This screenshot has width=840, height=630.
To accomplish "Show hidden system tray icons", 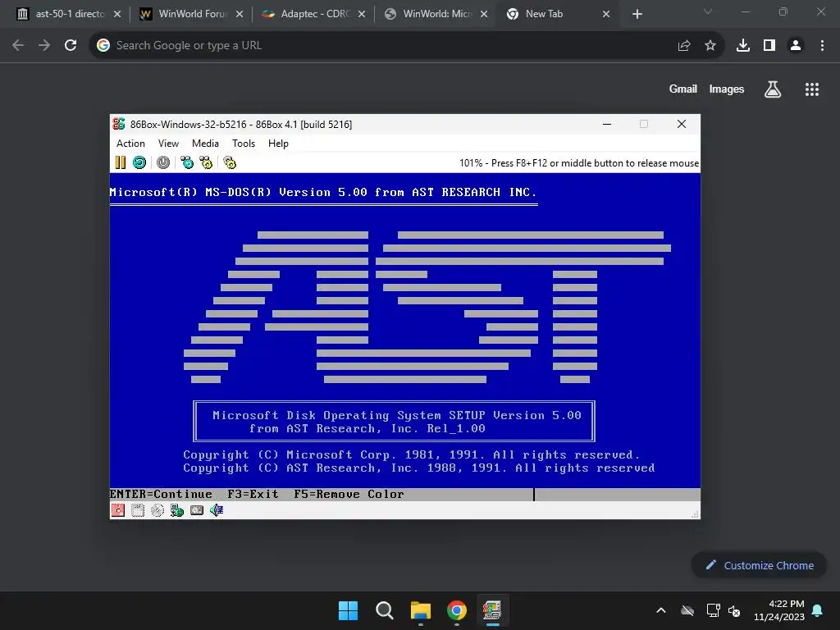I will 661,610.
